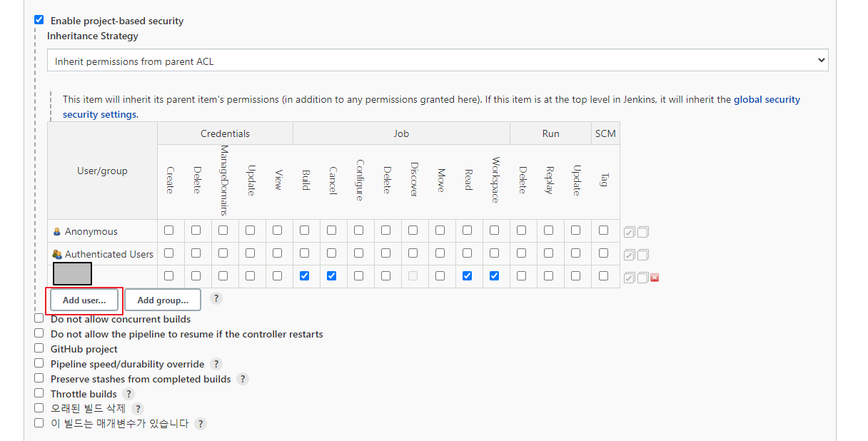The height and width of the screenshot is (441, 868).
Task: Select all permissions for the Anonymous row
Action: point(629,232)
